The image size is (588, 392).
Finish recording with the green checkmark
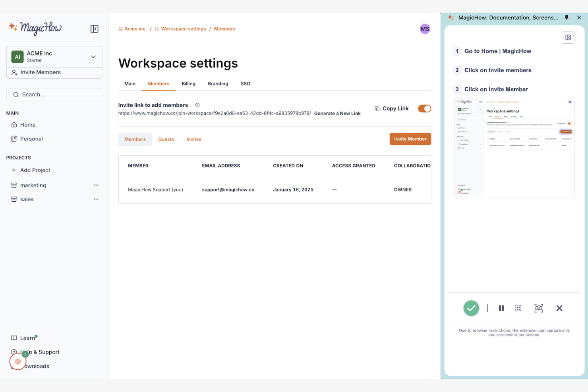tap(471, 308)
